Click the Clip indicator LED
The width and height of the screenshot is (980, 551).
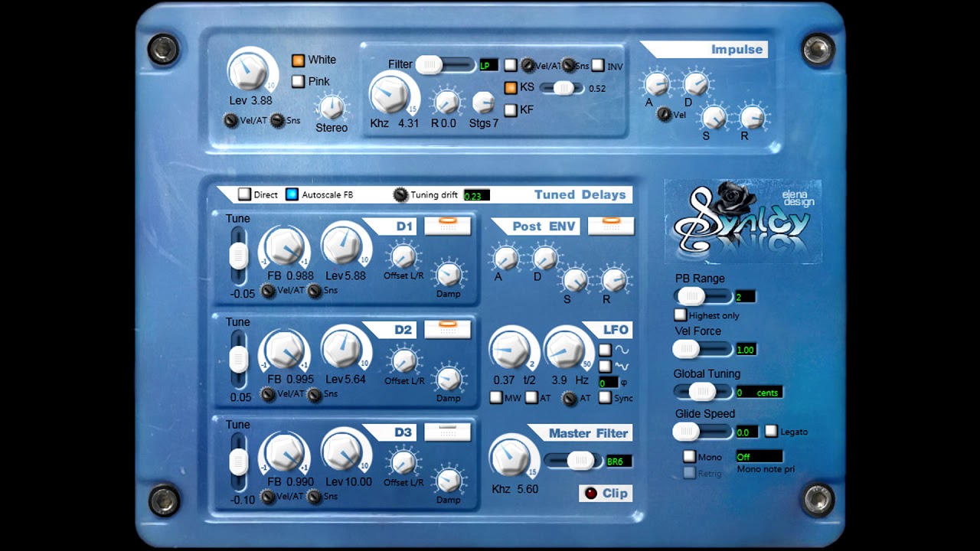pos(590,494)
